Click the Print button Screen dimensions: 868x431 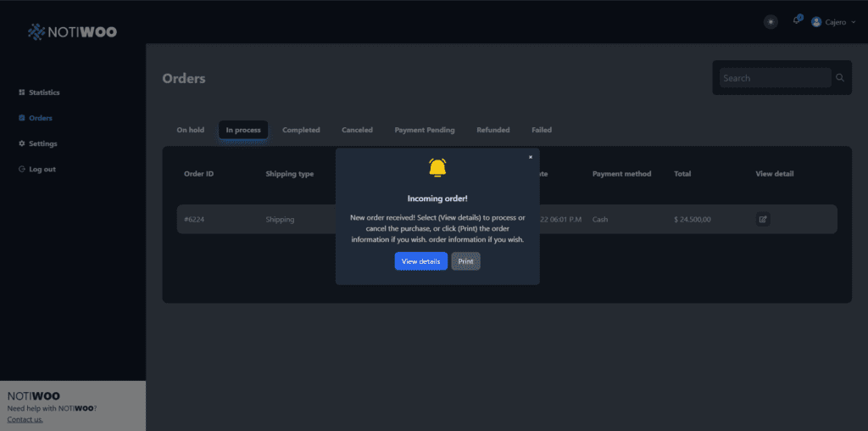(465, 261)
